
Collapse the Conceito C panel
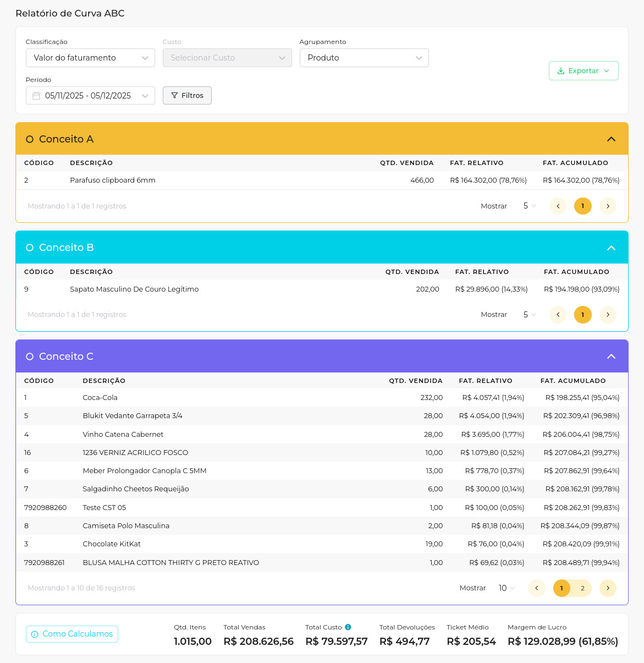coord(611,357)
